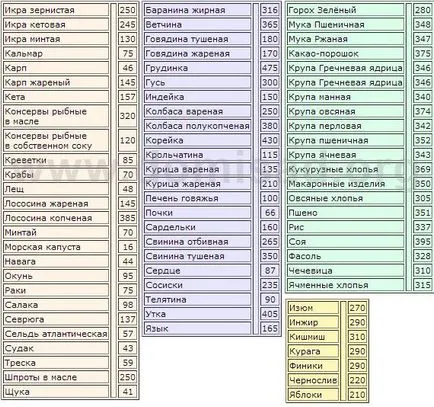Viewport: 434px width, 407px height.
Task: Click calorie value 320 beside Консервы рыбные в масле
Action: tap(127, 116)
